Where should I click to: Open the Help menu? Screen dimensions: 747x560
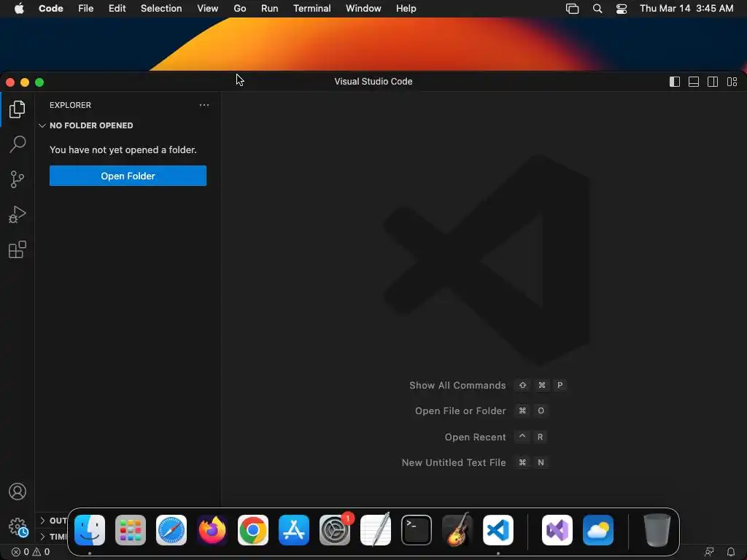(x=406, y=9)
